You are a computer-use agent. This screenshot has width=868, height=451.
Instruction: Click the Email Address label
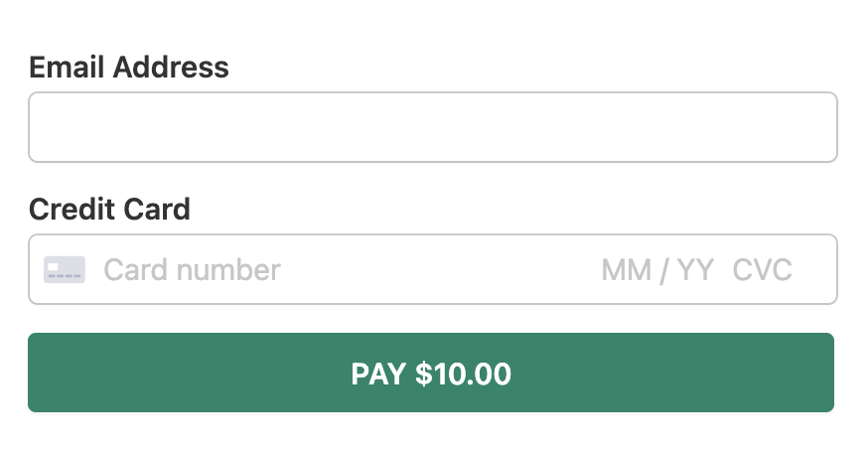click(128, 67)
